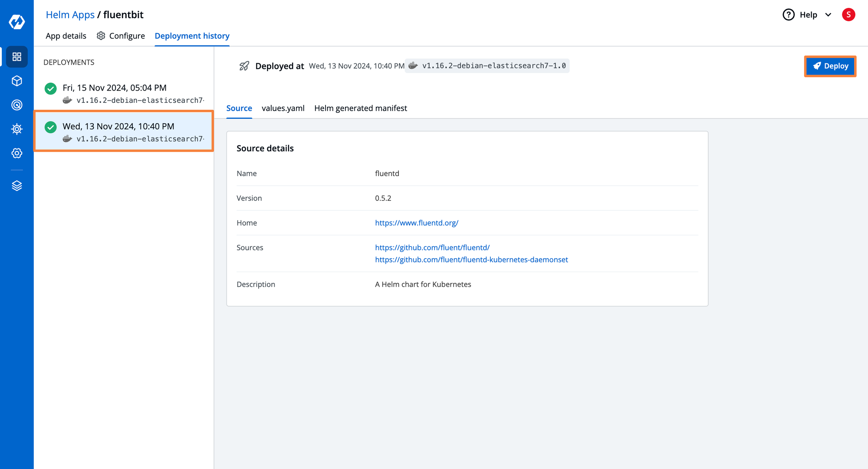Click the second gear settings sidebar icon

pyautogui.click(x=16, y=152)
